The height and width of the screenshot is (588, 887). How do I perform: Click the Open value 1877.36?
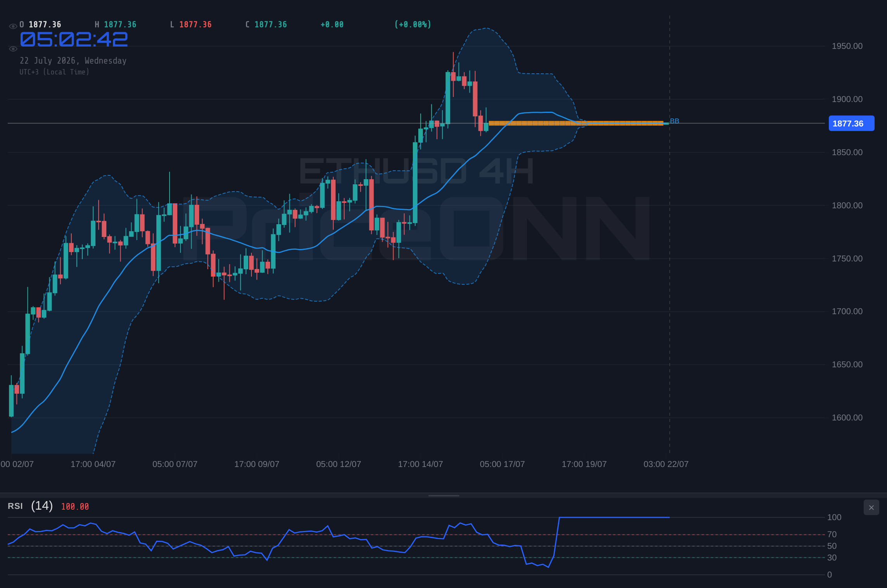(45, 25)
